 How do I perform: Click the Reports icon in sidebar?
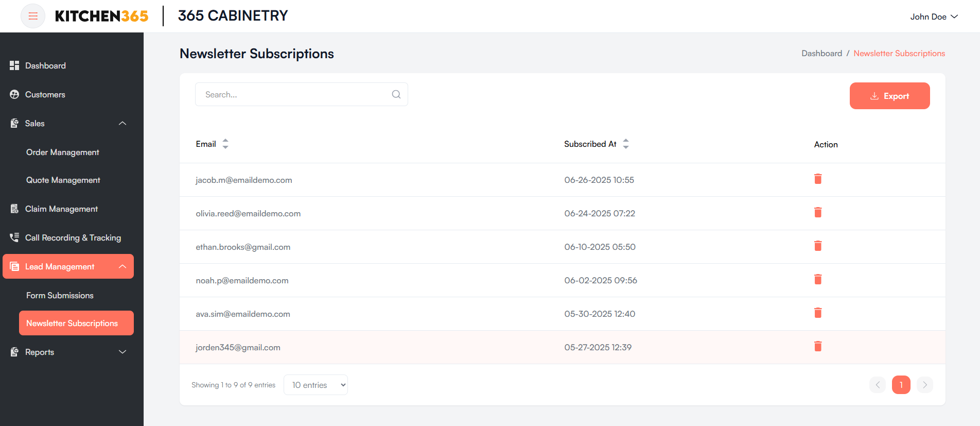pos(14,352)
